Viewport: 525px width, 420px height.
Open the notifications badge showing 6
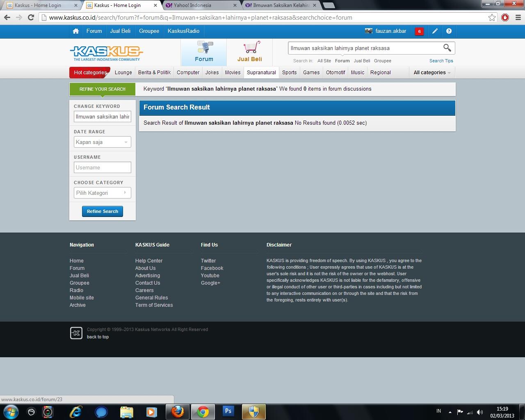point(419,31)
